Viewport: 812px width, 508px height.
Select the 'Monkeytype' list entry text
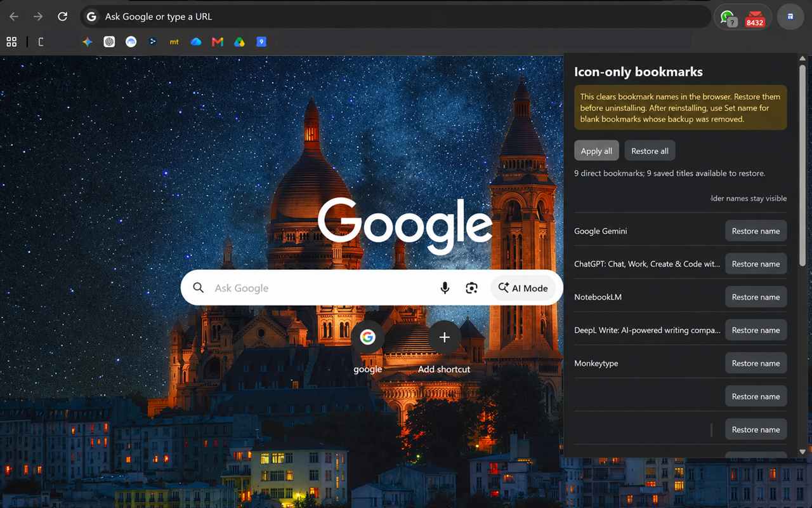[x=596, y=363]
